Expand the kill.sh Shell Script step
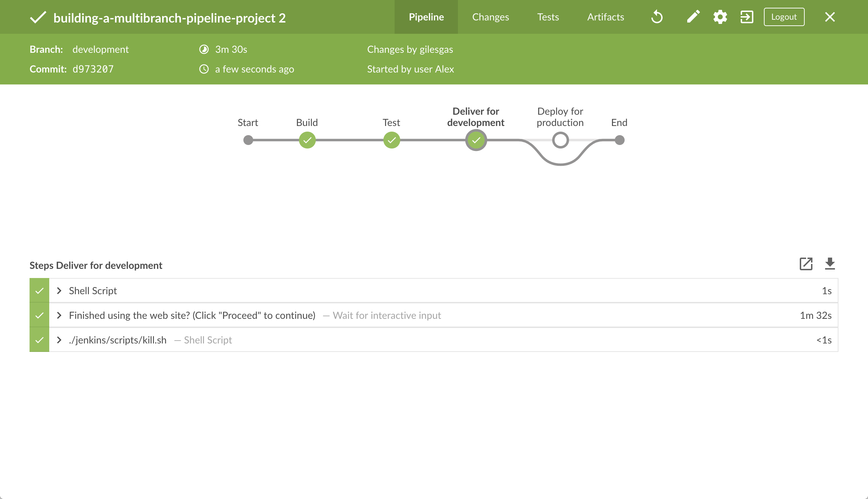This screenshot has width=868, height=499. point(60,339)
